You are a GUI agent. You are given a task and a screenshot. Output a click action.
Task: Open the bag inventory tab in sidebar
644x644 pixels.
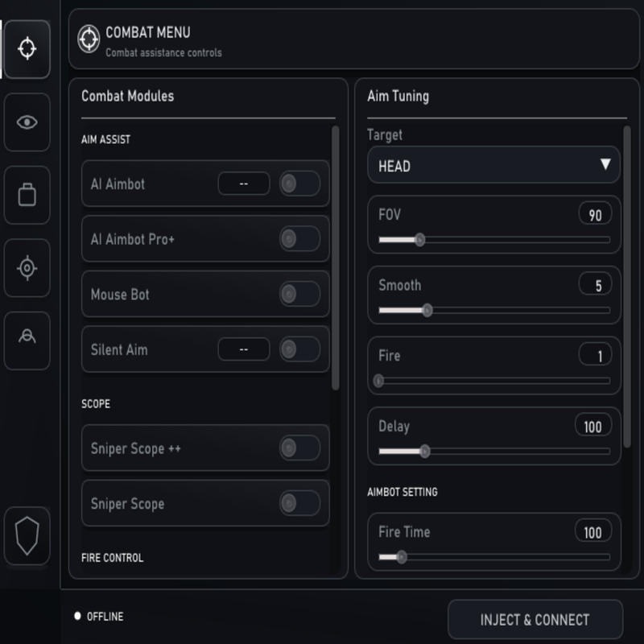tap(27, 195)
